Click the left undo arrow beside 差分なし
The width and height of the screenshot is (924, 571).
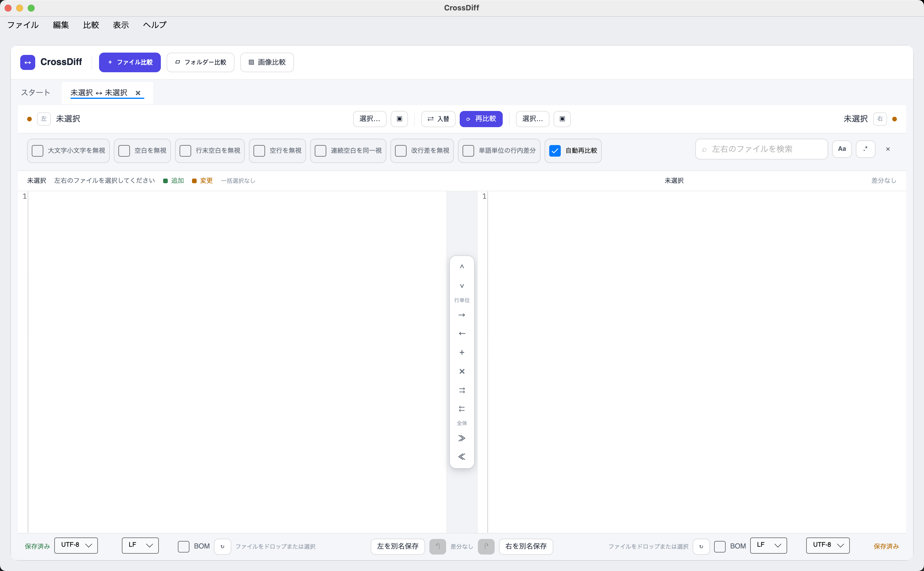coord(438,546)
